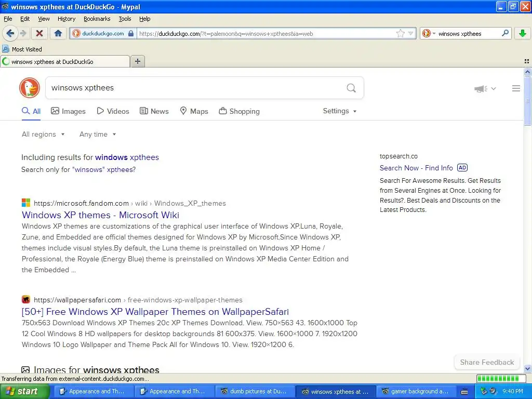Viewport: 532px width, 399px height.
Task: Open Free Windows XP Wallpaper Themes result
Action: click(x=155, y=312)
